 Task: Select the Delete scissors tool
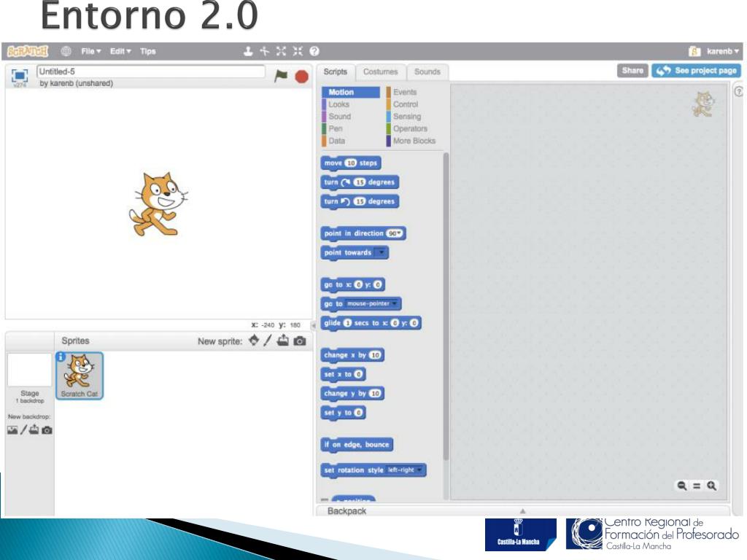coord(264,51)
